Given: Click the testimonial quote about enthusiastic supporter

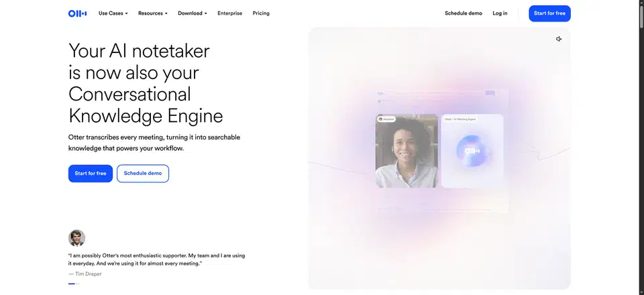Looking at the screenshot, I should click(156, 259).
